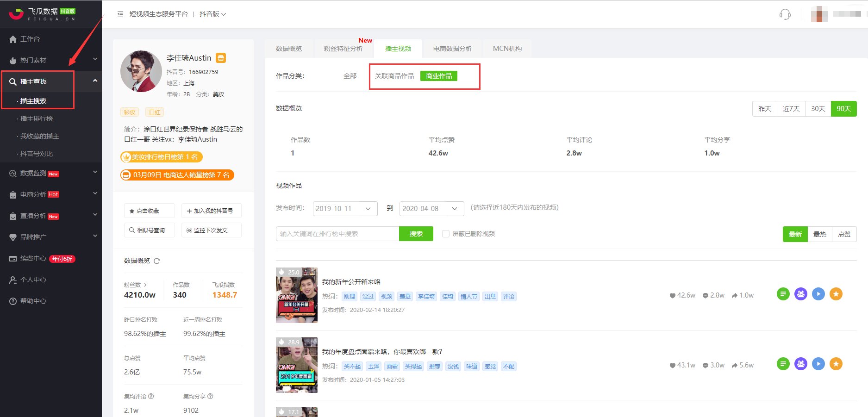
Task: Select the 工作台 sidebar icon
Action: tap(13, 39)
